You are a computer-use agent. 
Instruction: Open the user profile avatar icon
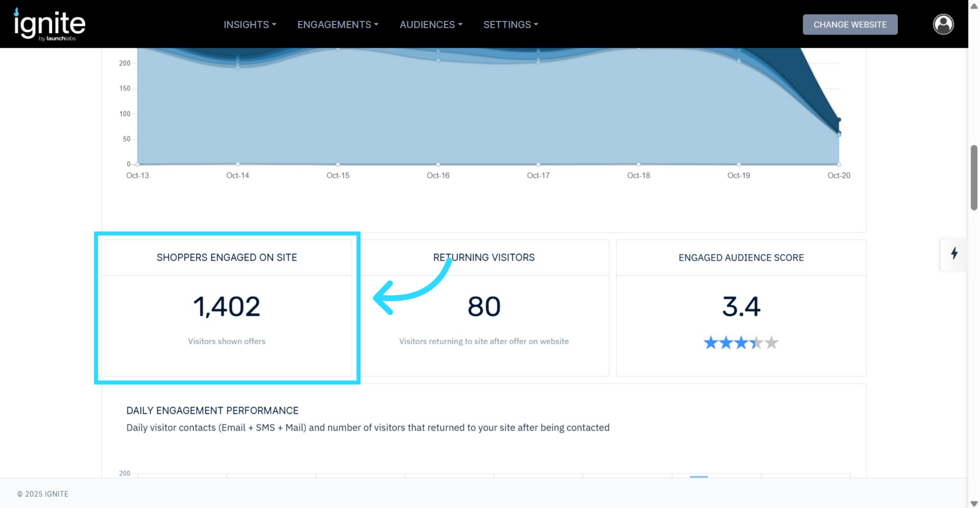coord(943,24)
